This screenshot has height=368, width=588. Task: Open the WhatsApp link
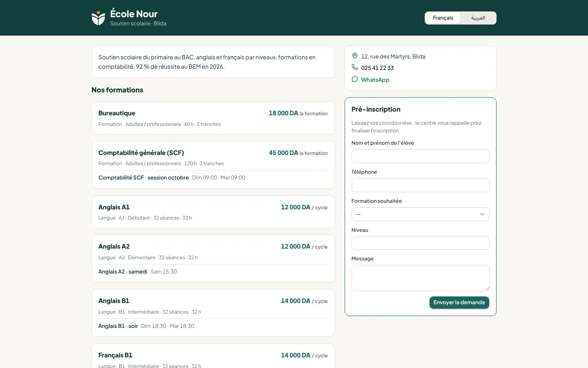click(375, 80)
